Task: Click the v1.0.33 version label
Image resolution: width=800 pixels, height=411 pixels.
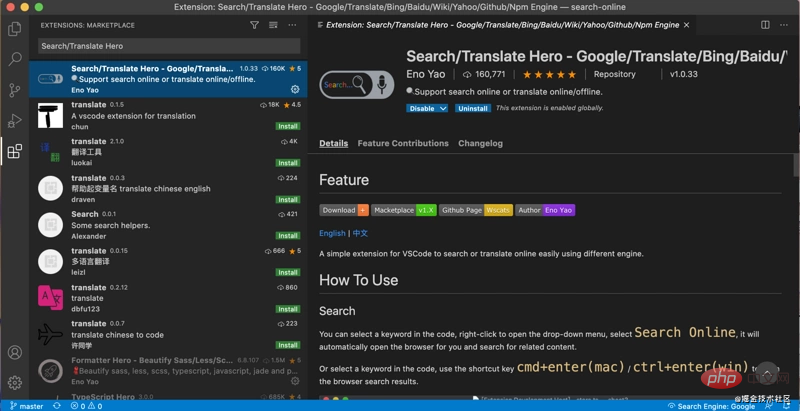Action: [683, 74]
